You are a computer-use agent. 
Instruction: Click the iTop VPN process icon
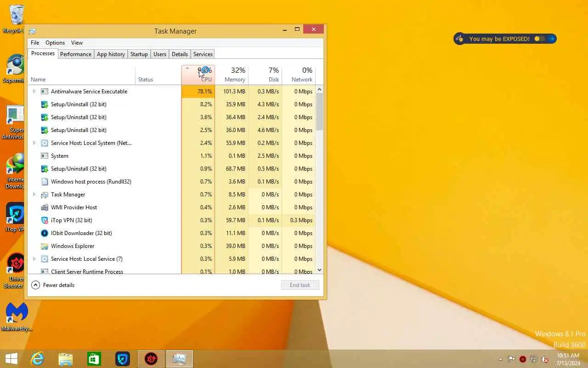pyautogui.click(x=45, y=220)
